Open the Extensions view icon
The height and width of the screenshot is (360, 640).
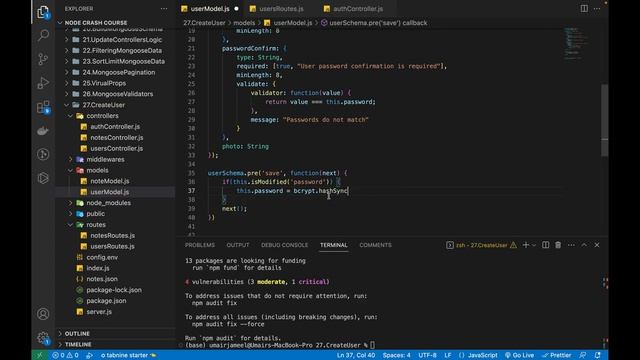click(x=43, y=107)
